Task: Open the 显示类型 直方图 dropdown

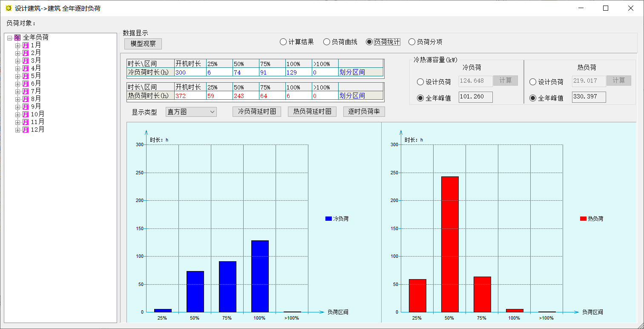Action: coord(191,112)
